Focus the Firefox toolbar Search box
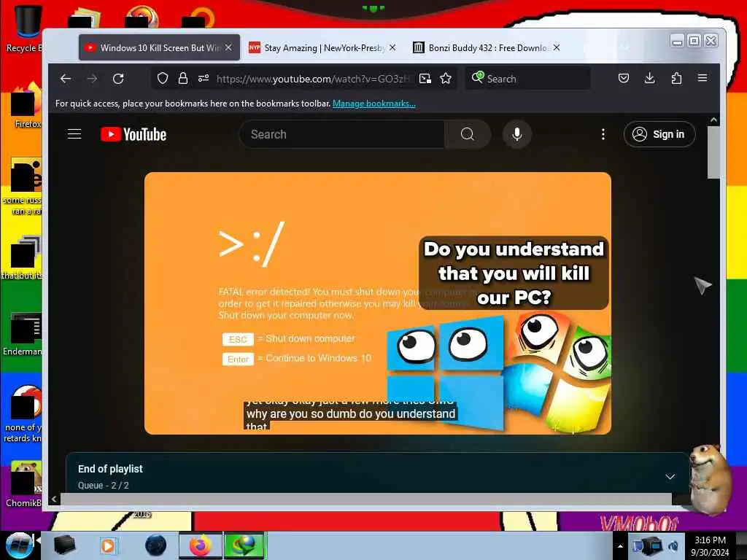Viewport: 747px width, 560px height. click(527, 79)
